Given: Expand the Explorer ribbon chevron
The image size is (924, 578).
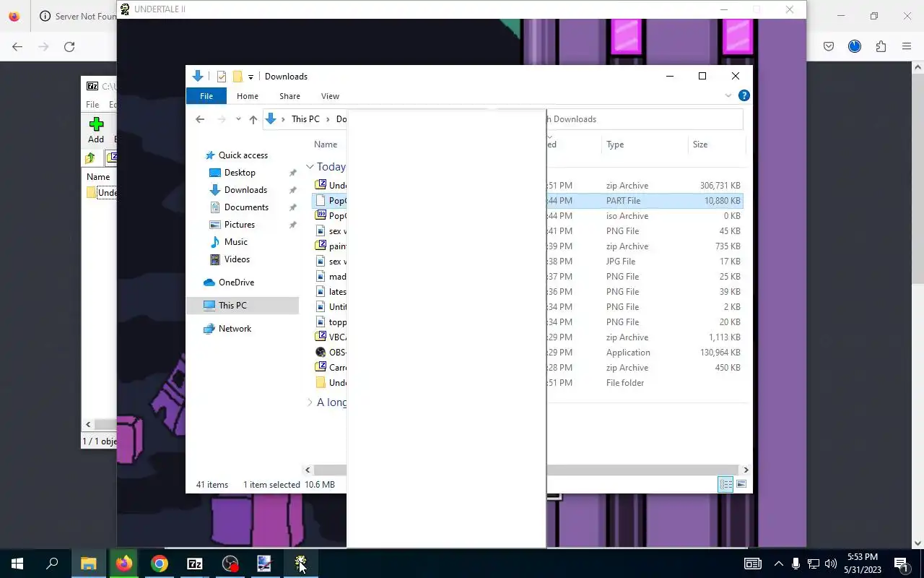Looking at the screenshot, I should tap(728, 95).
